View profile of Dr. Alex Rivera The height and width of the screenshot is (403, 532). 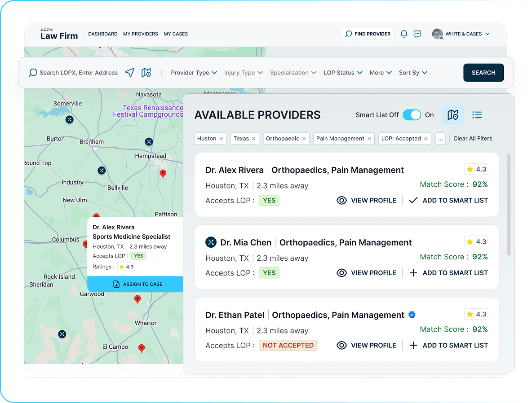pos(367,200)
